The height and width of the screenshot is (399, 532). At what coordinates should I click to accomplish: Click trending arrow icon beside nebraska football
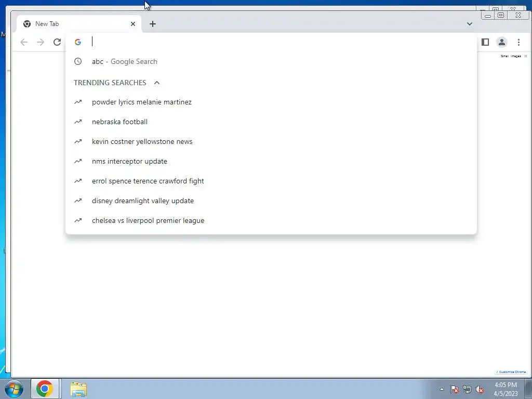pyautogui.click(x=78, y=122)
